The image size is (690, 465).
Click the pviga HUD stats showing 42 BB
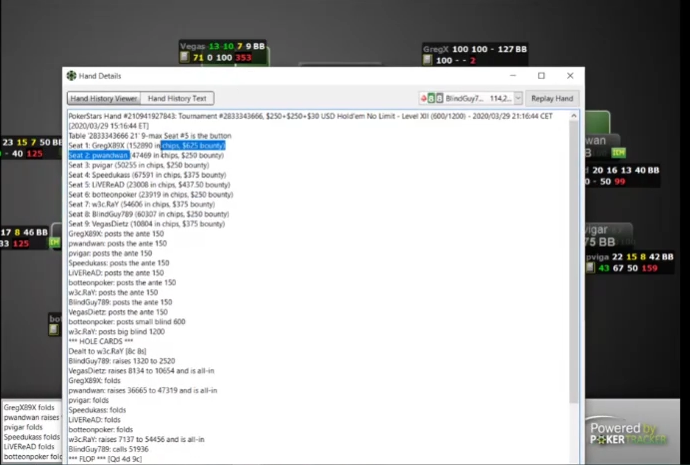[630, 262]
